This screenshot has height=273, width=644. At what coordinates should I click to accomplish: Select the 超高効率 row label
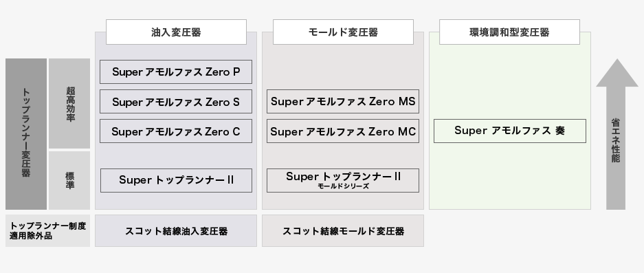click(69, 104)
